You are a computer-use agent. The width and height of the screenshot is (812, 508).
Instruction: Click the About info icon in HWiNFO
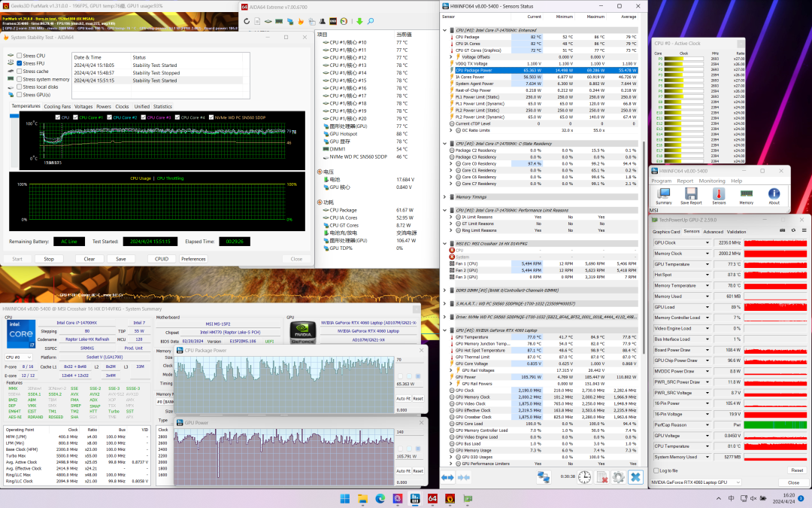(x=774, y=194)
